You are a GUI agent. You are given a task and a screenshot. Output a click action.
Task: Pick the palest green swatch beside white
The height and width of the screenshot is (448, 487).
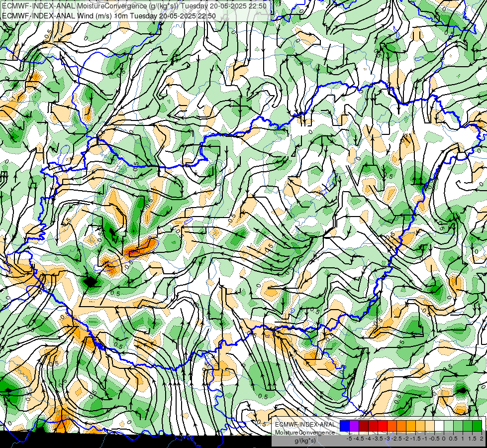pos(449,426)
